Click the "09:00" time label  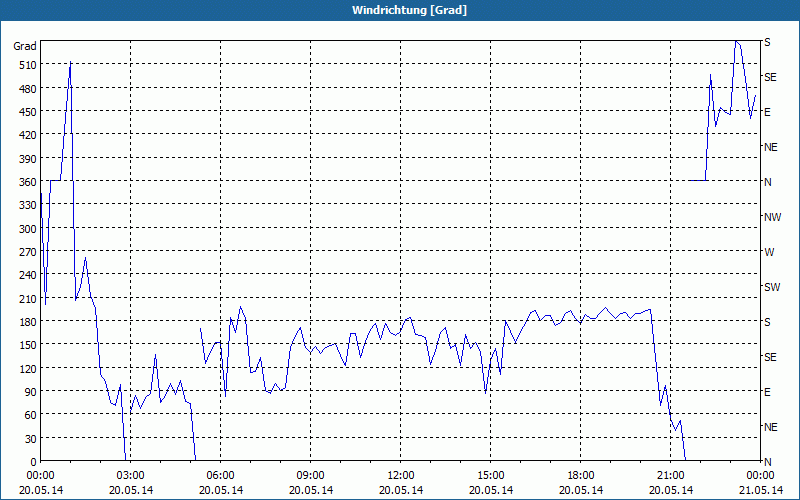pos(311,476)
